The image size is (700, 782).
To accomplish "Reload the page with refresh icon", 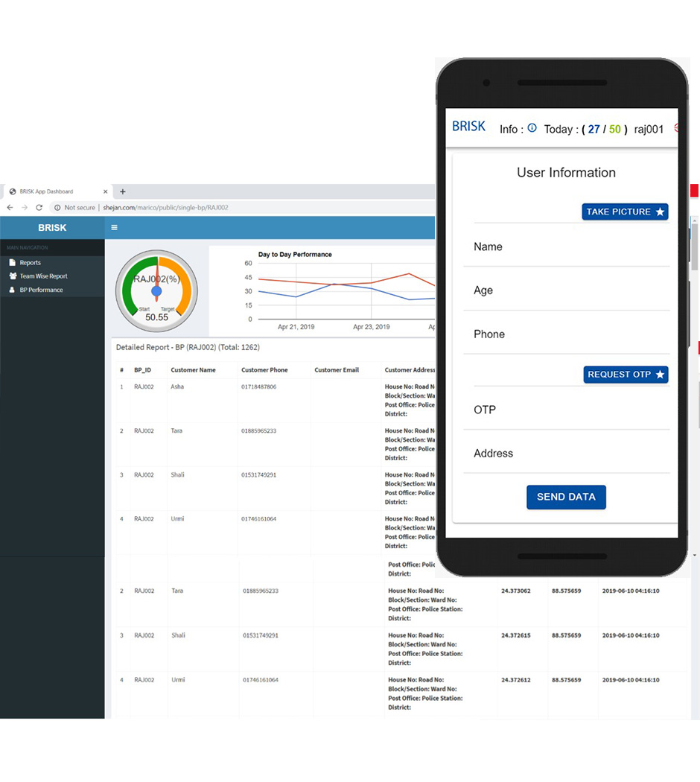I will coord(39,208).
